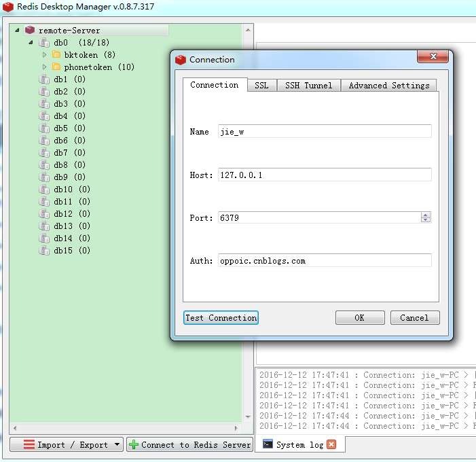476x462 pixels.
Task: Click the tree horizontal scroll right arrow
Action: pyautogui.click(x=236, y=428)
